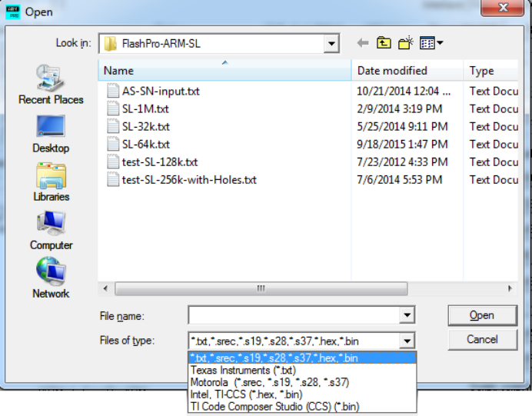
Task: Open Recent Places in sidebar
Action: point(51,85)
